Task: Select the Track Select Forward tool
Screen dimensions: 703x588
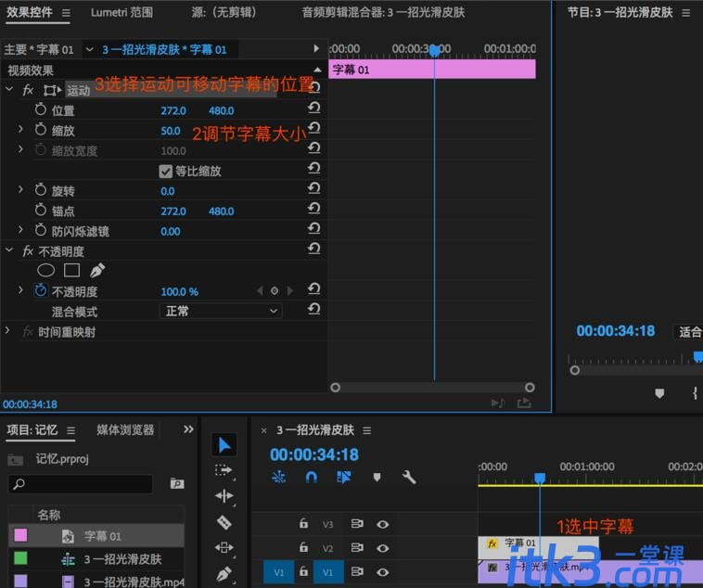Action: 224,470
